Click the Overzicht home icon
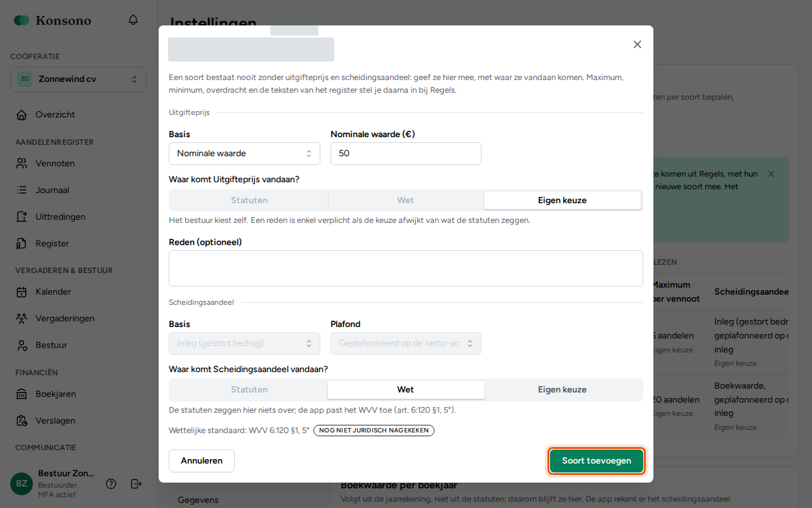Viewport: 812px width, 508px height. pyautogui.click(x=22, y=115)
